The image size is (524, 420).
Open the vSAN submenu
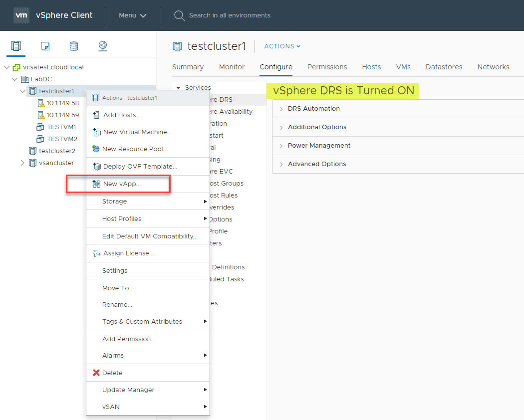[148, 407]
